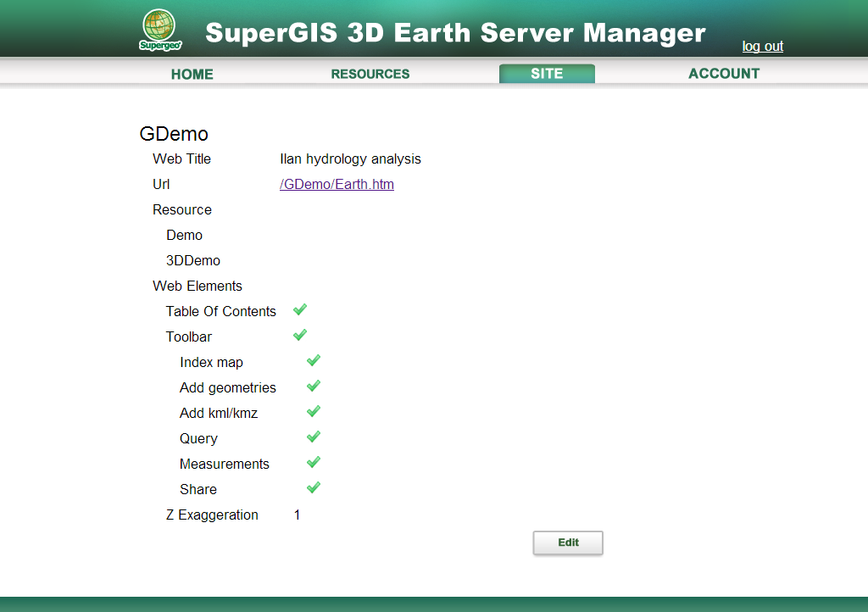The image size is (868, 612).
Task: Click the Url label
Action: tap(161, 184)
